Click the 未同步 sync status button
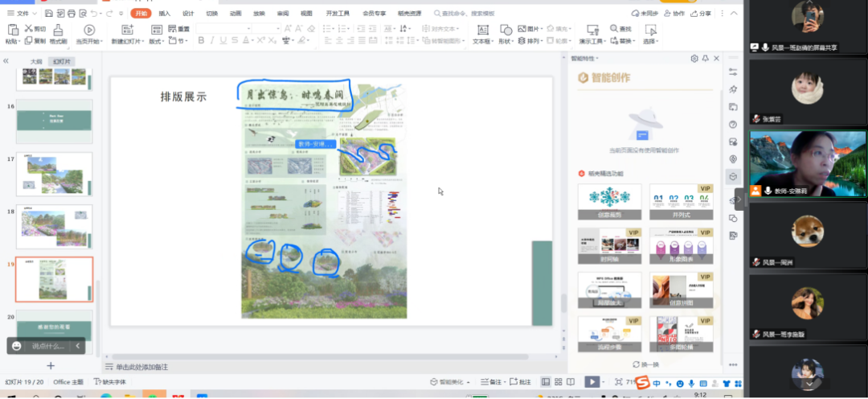The image size is (868, 399). coord(645,14)
